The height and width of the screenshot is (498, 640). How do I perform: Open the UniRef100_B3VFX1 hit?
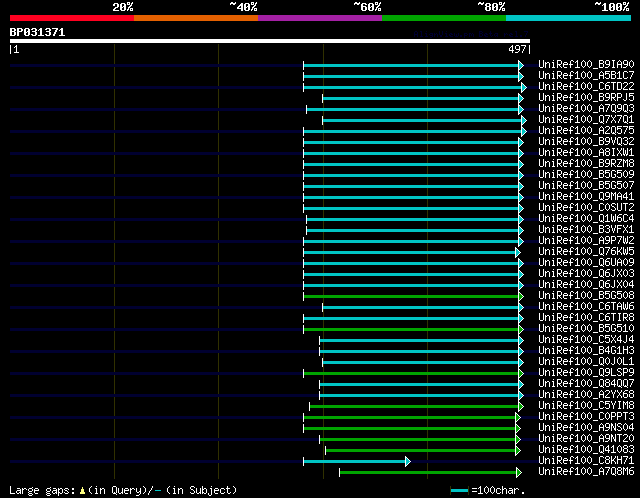586,230
